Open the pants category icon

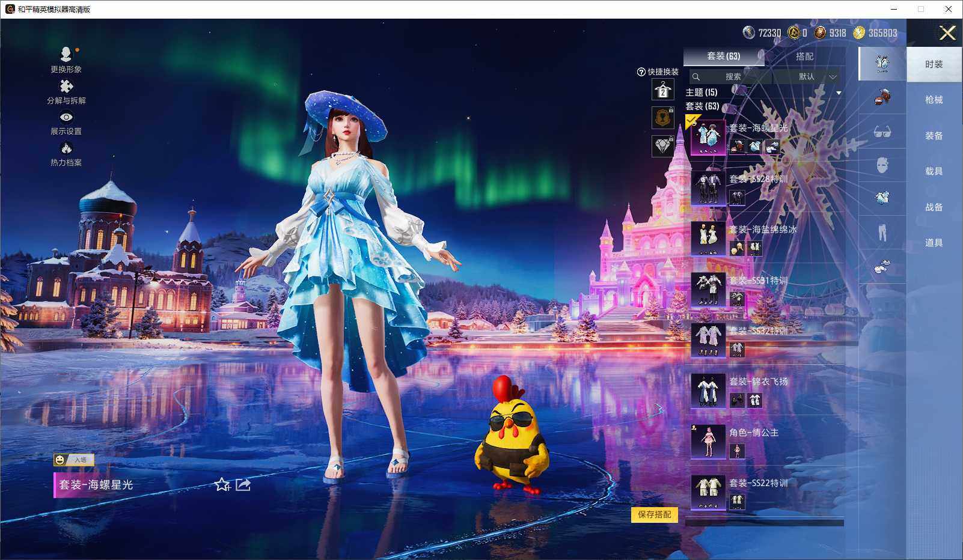(x=882, y=232)
